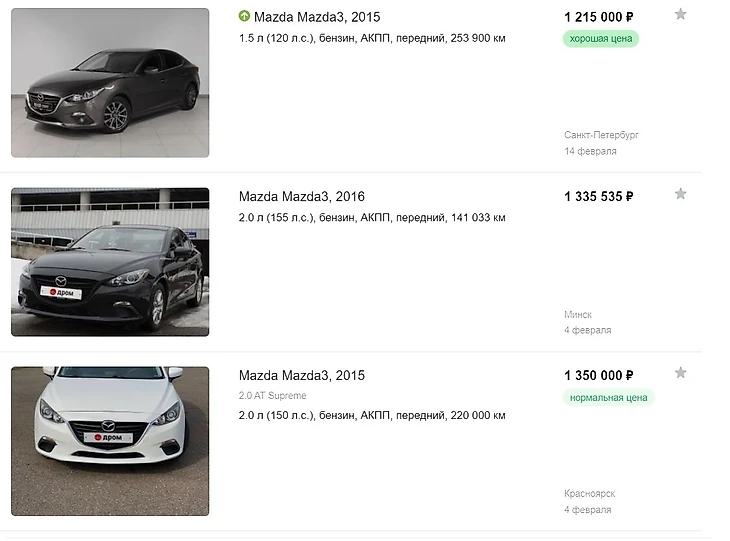
Task: Click the 2.0 л (155 л.с.) specs line
Action: pyautogui.click(x=371, y=217)
